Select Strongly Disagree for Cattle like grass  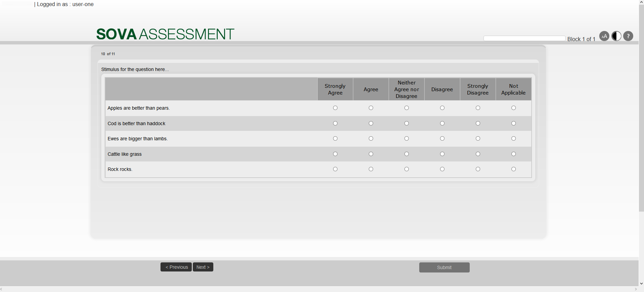pyautogui.click(x=478, y=154)
